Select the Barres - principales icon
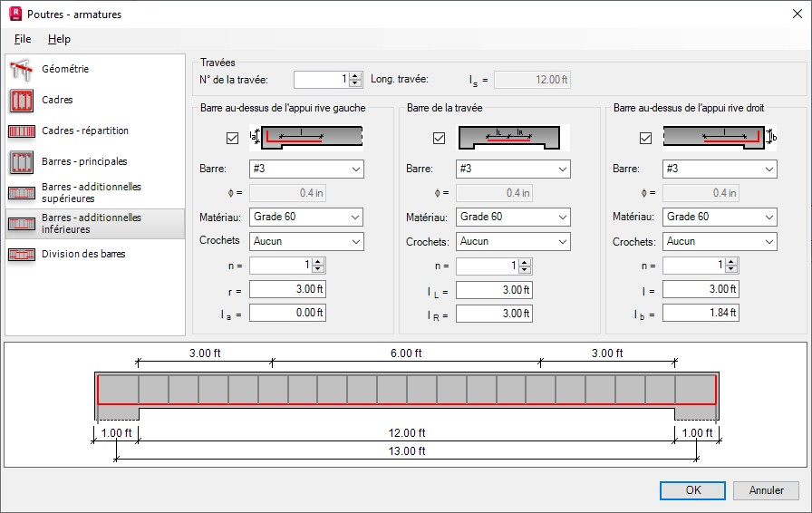The width and height of the screenshot is (812, 513). click(21, 162)
